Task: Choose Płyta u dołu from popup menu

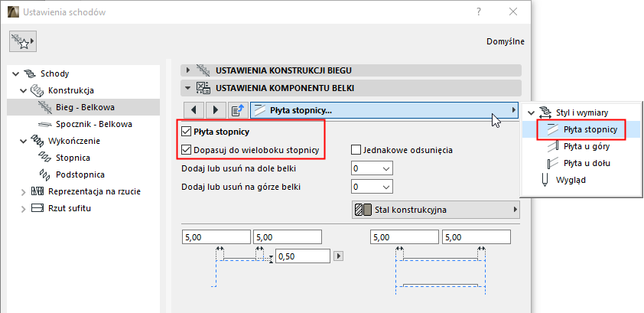Action: pos(586,163)
